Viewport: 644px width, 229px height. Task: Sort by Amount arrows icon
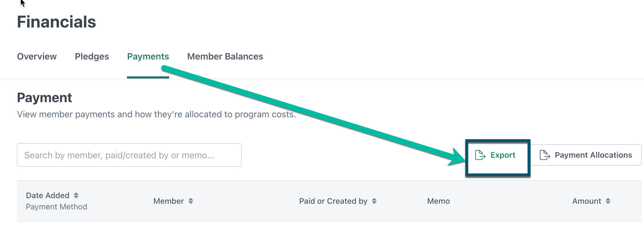point(608,201)
